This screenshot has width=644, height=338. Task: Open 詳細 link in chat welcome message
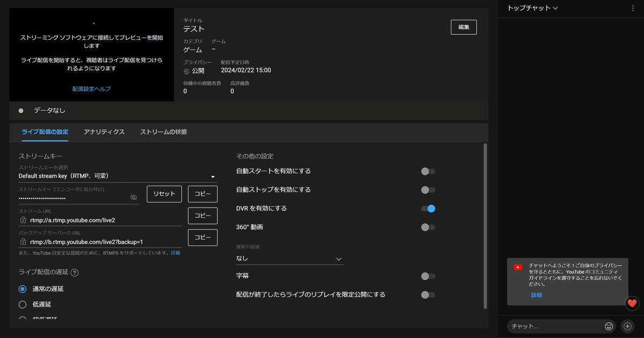[x=537, y=296]
